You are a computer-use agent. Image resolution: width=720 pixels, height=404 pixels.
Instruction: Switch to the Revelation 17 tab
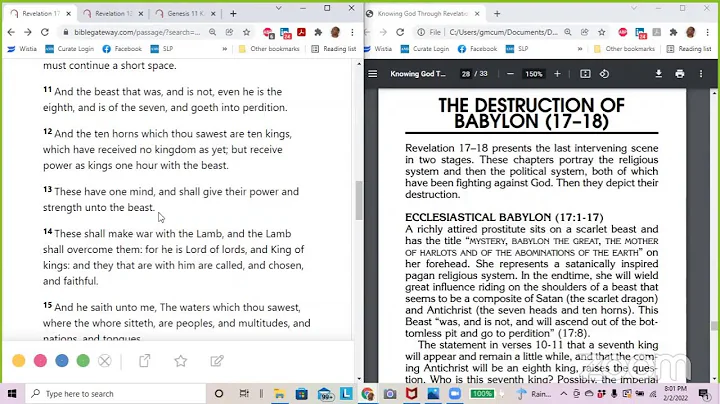click(41, 14)
